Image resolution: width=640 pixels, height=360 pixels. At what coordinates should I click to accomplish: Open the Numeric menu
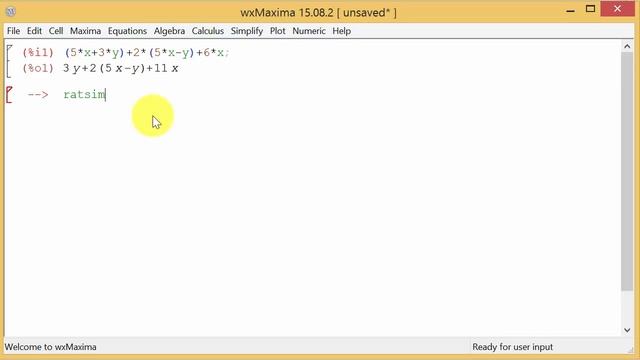point(309,31)
